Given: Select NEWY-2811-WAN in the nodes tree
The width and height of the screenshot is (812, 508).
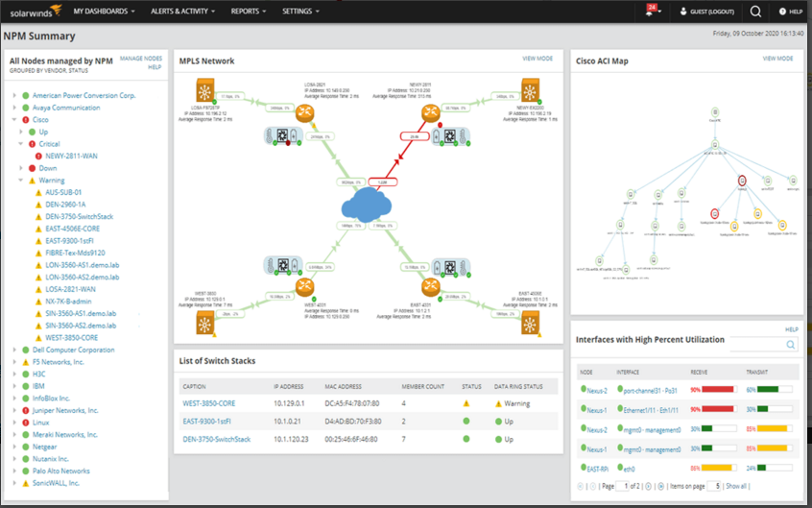Looking at the screenshot, I should [x=71, y=156].
